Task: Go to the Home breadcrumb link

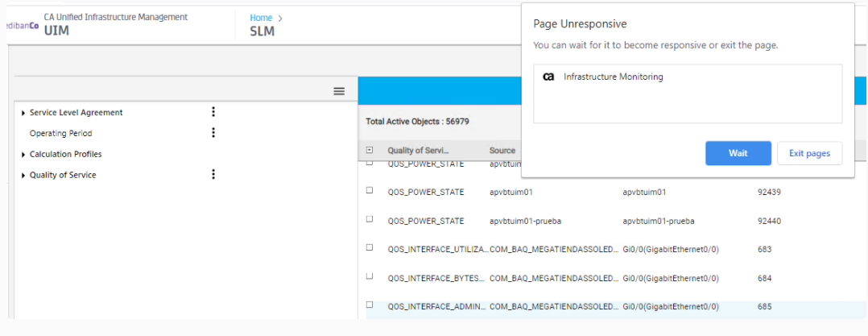Action: [261, 18]
